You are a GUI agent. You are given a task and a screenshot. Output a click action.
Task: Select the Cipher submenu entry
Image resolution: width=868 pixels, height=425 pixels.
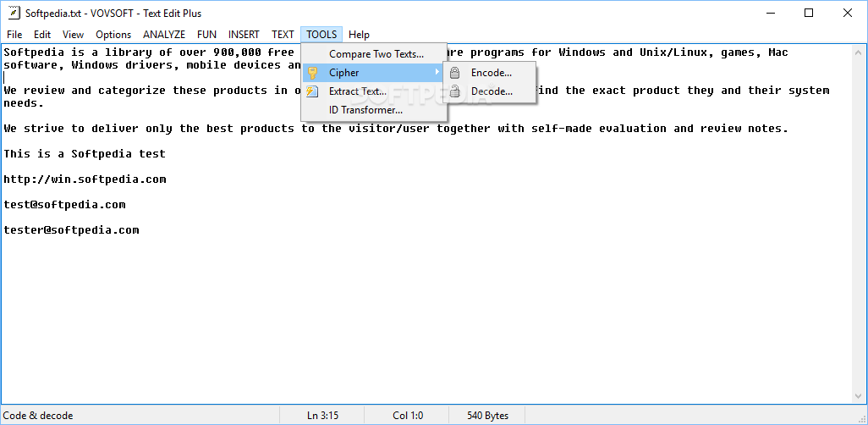(374, 73)
